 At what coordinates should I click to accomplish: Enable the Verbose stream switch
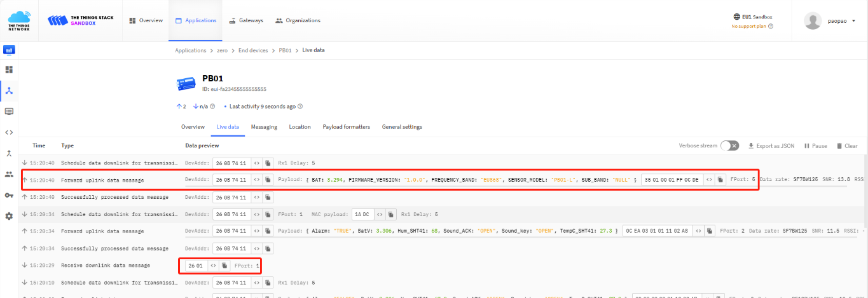point(729,146)
